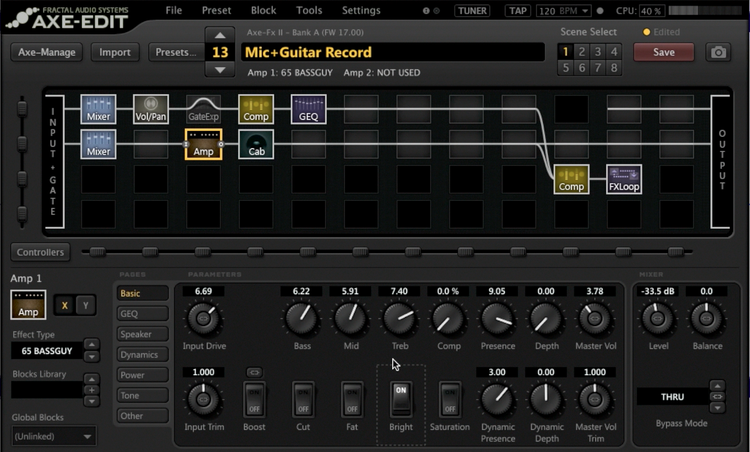Click the Dynamic Presence knob

[x=497, y=399]
